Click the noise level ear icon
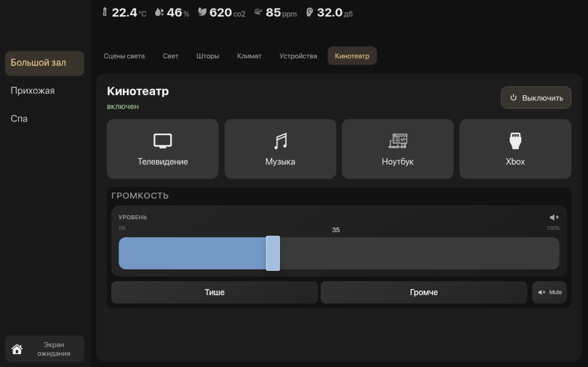588x367 pixels. point(309,12)
